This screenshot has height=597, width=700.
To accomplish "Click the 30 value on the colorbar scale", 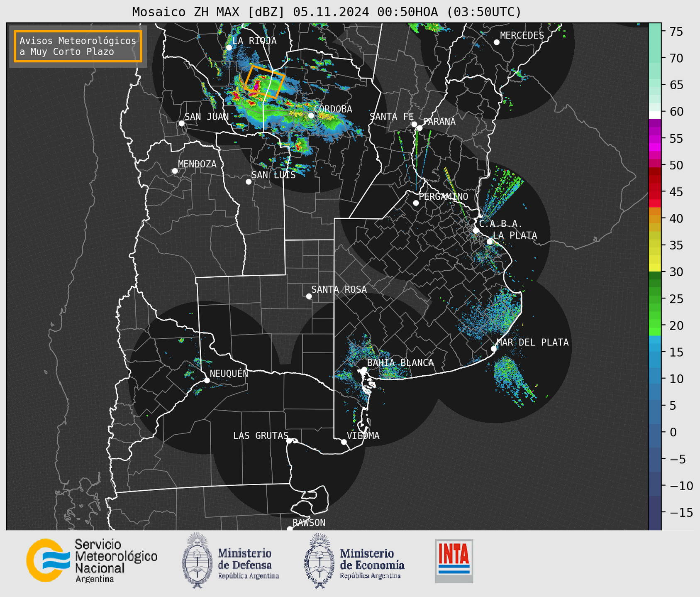I will coord(676,272).
